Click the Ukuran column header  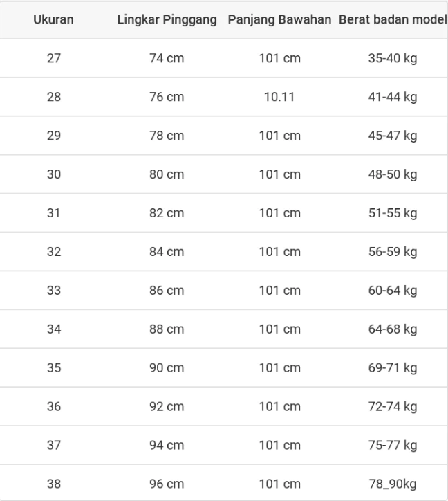[54, 20]
